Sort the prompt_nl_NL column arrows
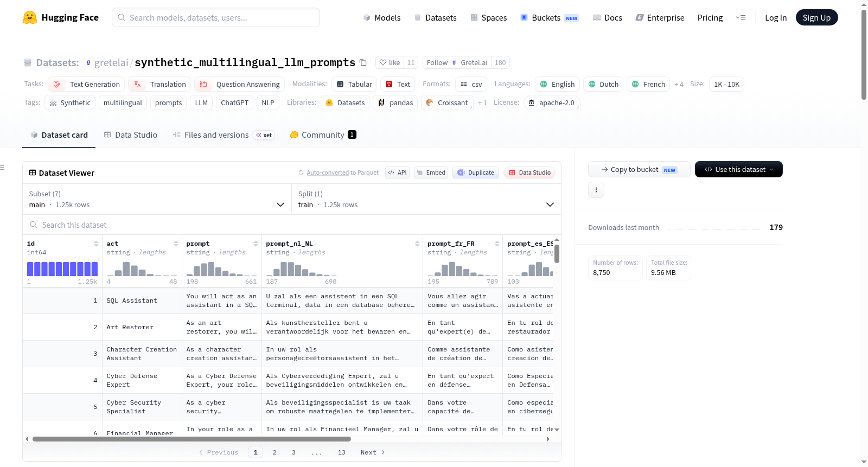Image resolution: width=868 pixels, height=467 pixels. point(417,244)
